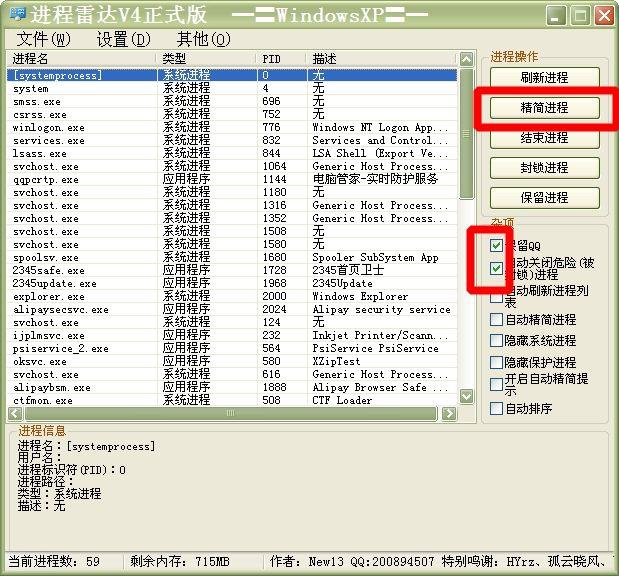Click the Spooler SubSystem App description
The height and width of the screenshot is (576, 619).
click(x=375, y=257)
